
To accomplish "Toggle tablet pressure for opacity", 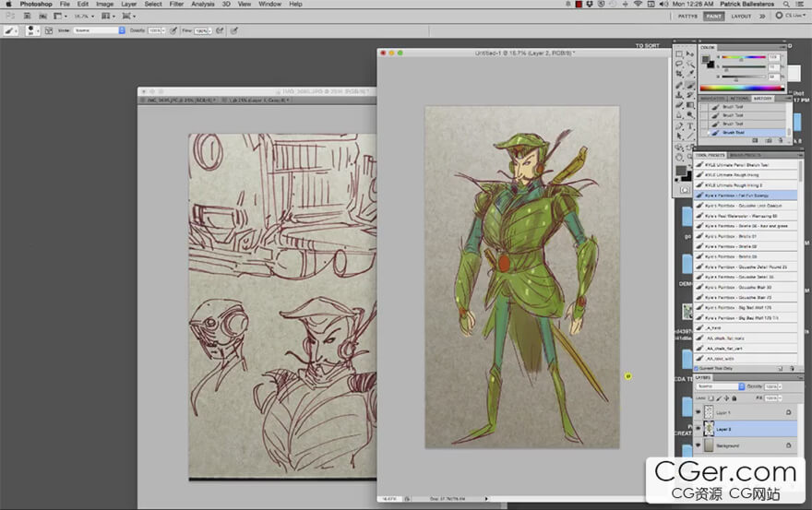I will click(173, 30).
